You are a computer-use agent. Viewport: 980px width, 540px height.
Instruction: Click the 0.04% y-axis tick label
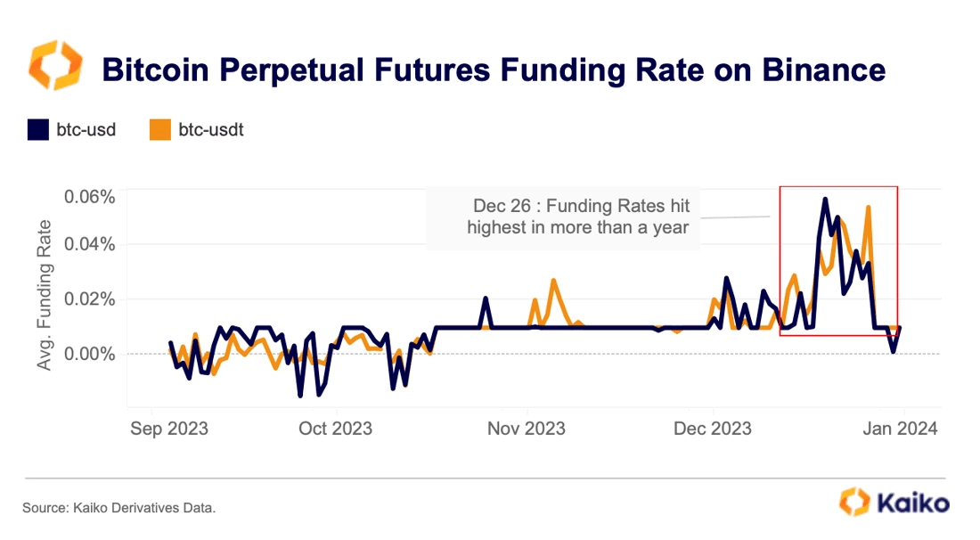(x=90, y=244)
